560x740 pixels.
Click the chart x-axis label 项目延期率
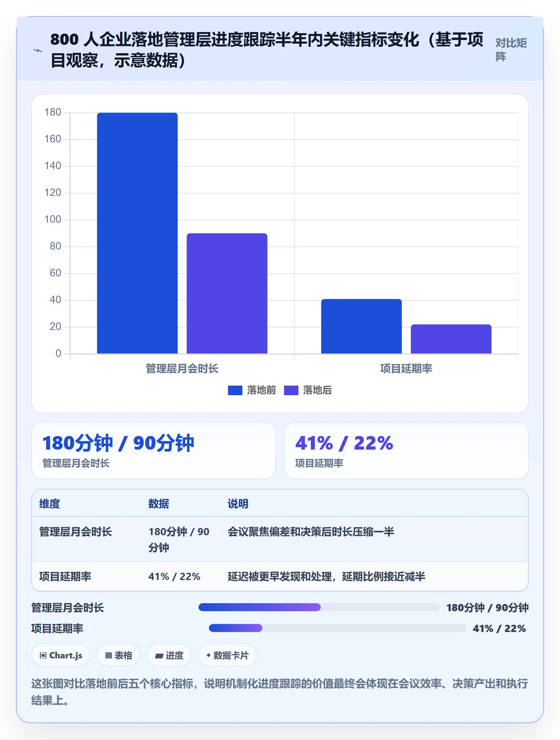[x=406, y=368]
